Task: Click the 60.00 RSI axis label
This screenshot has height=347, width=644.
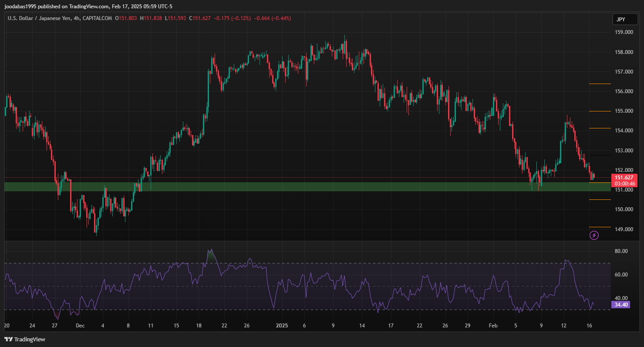Action: point(621,275)
